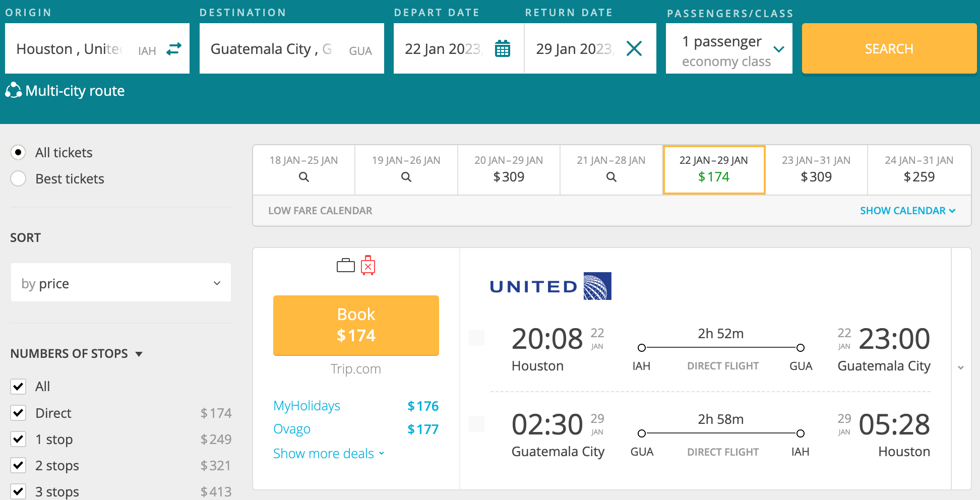Search fares for 19 Jan–26 Jan magnifier
Screen dimensions: 980x500
coord(406,177)
